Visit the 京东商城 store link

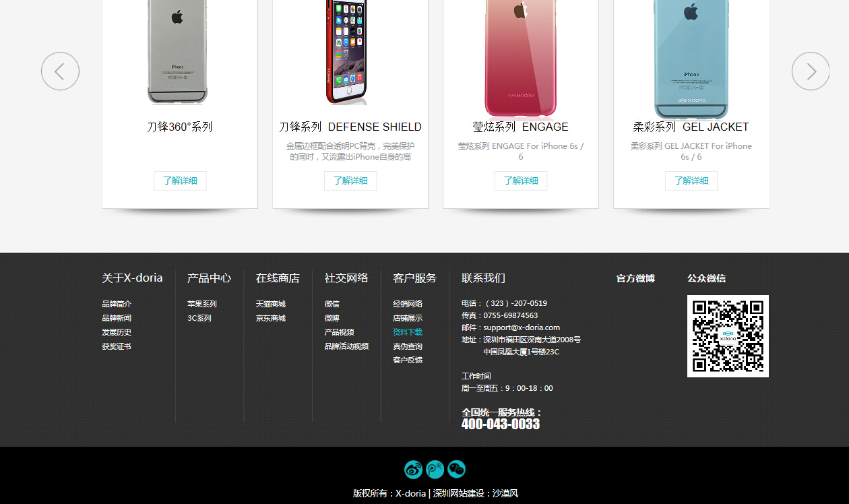(x=271, y=318)
